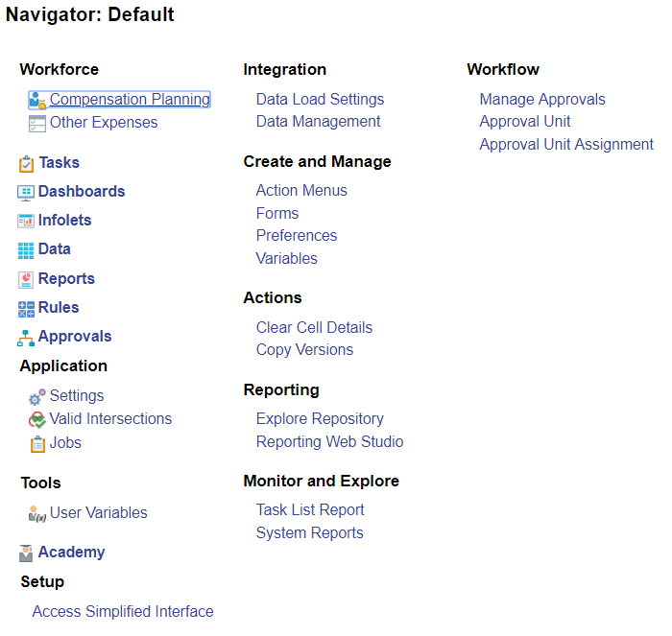Click the Dashboards monitor icon
672x636 pixels.
click(26, 192)
